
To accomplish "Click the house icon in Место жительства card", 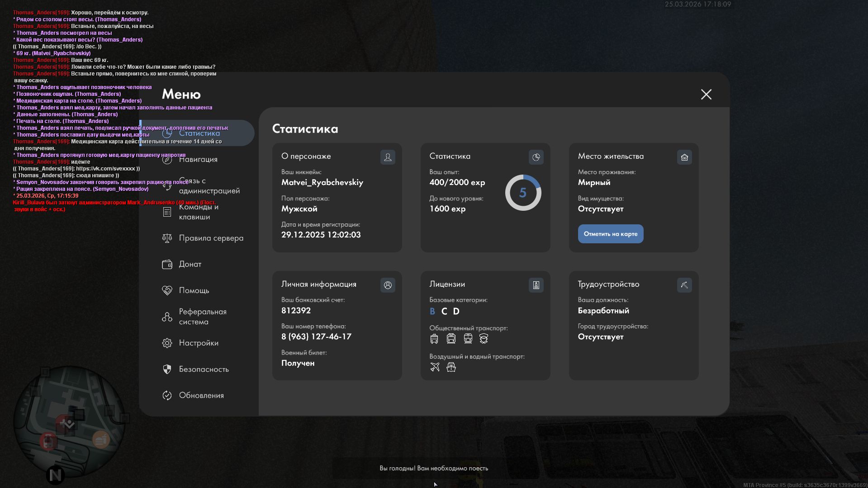I will click(684, 157).
